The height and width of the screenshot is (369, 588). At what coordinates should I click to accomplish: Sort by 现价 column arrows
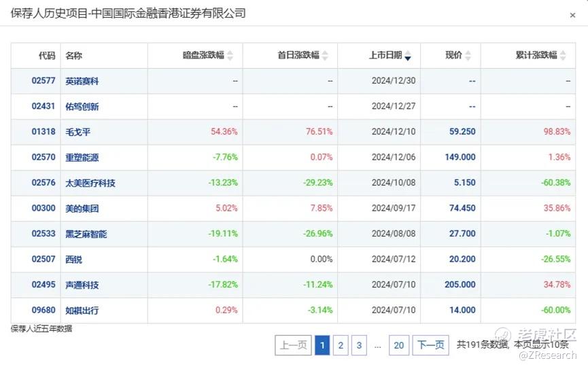click(x=468, y=56)
